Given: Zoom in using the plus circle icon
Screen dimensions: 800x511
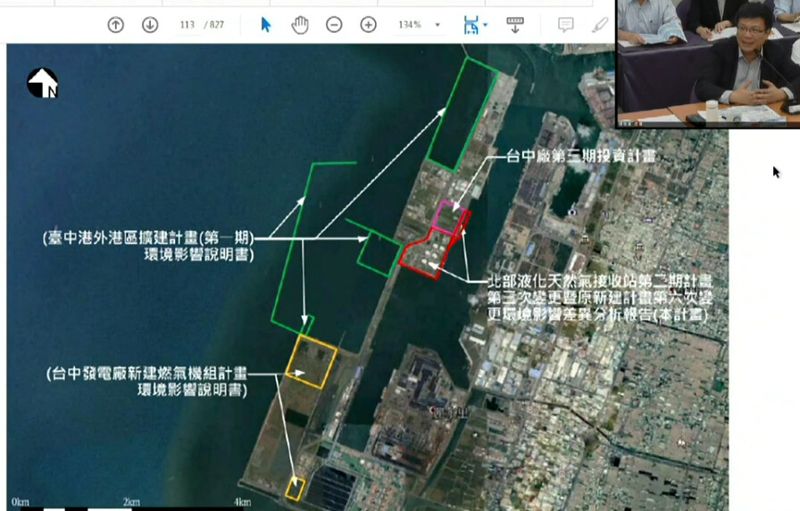Looking at the screenshot, I should point(368,24).
